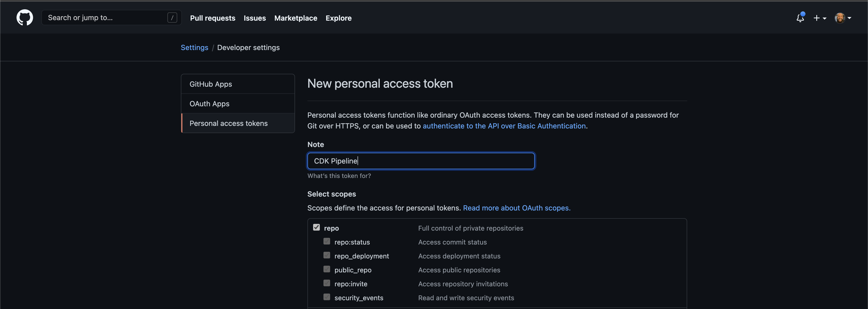This screenshot has height=309, width=868.
Task: Click the Note input field
Action: pyautogui.click(x=421, y=160)
